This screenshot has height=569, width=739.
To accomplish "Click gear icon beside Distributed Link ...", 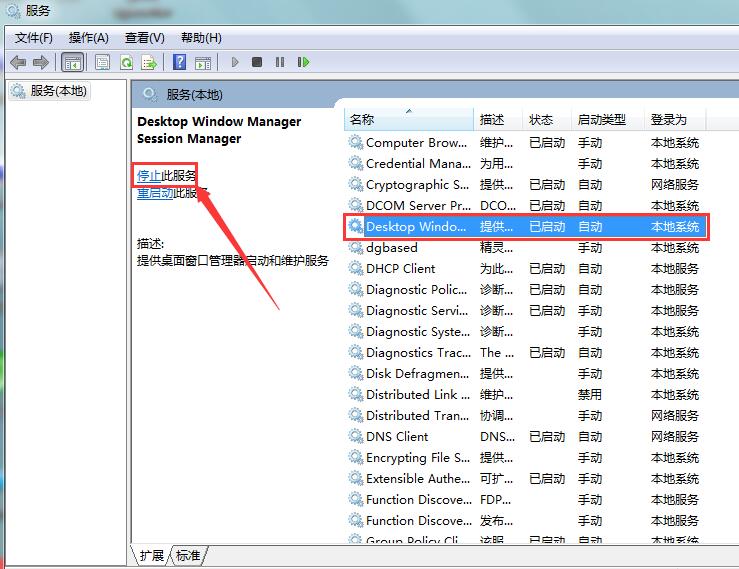I will tap(355, 394).
